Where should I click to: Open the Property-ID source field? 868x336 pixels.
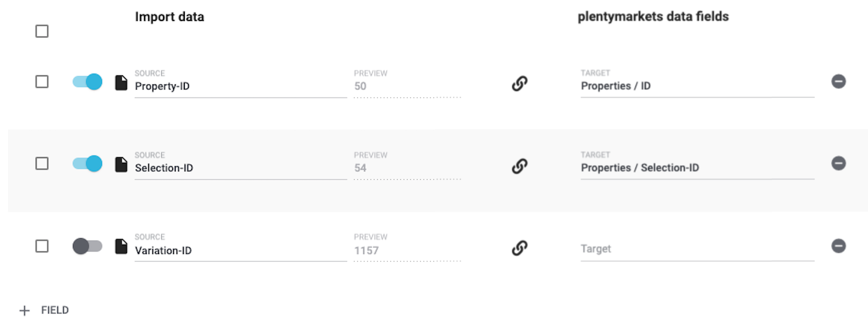click(x=240, y=86)
